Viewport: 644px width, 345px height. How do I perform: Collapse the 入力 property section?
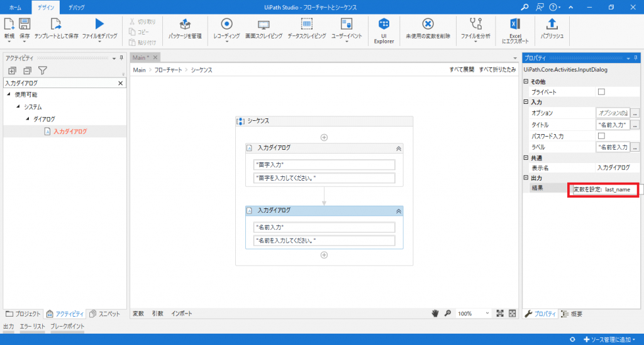(x=526, y=101)
